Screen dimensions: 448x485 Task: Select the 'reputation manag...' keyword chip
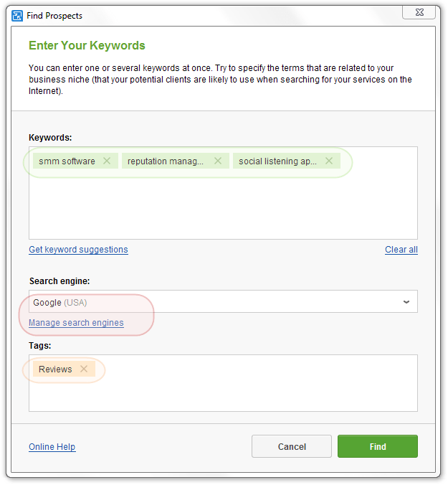[x=166, y=161]
